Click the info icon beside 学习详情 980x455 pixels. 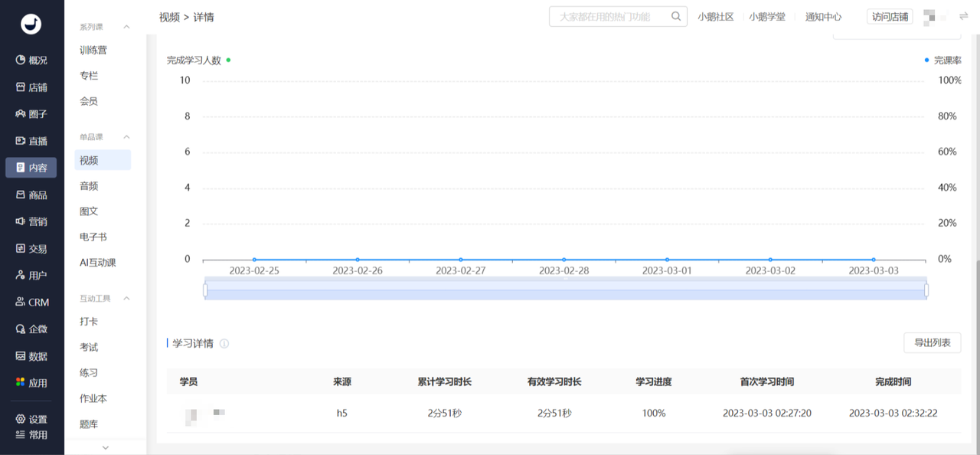click(224, 344)
